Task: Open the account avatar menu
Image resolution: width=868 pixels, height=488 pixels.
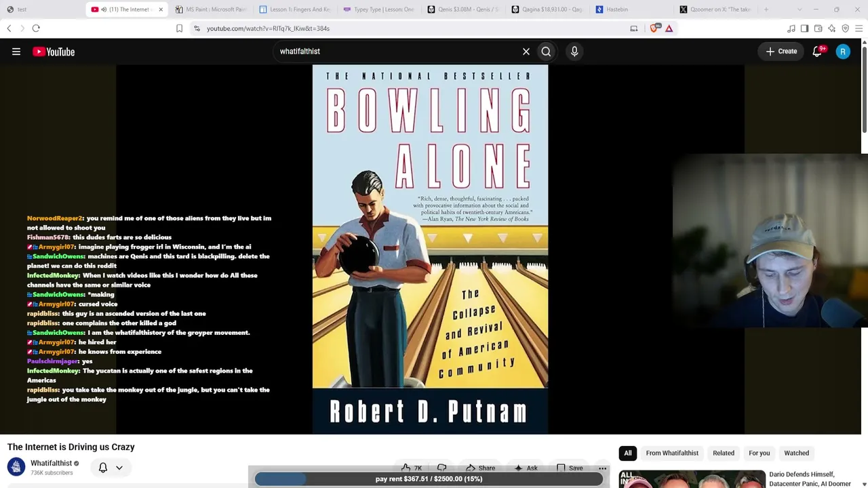Action: point(843,52)
